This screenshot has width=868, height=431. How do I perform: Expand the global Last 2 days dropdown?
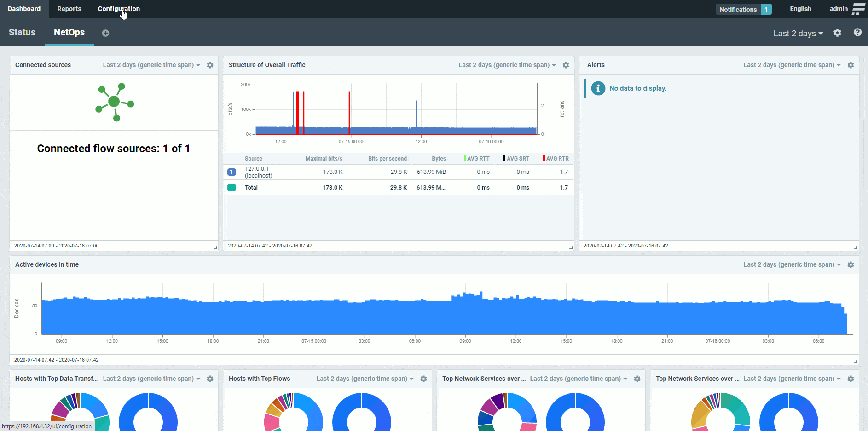pos(798,34)
